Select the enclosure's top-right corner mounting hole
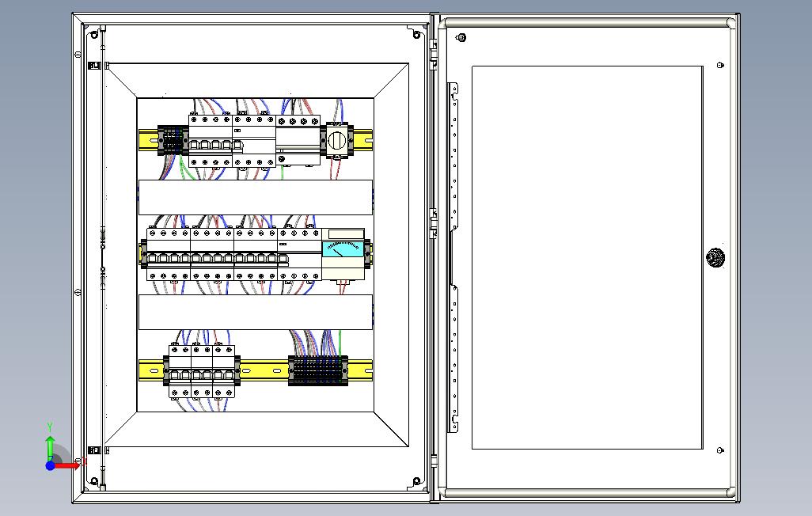 417,35
